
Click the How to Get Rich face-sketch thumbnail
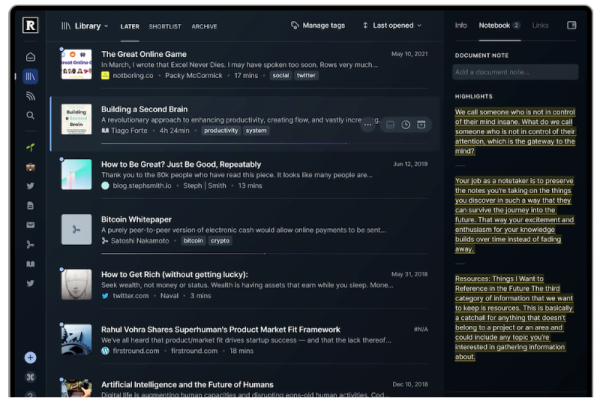pos(77,284)
